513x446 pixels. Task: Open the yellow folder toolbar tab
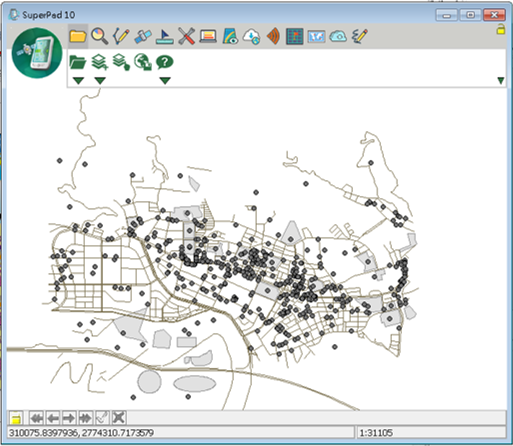pyautogui.click(x=78, y=36)
